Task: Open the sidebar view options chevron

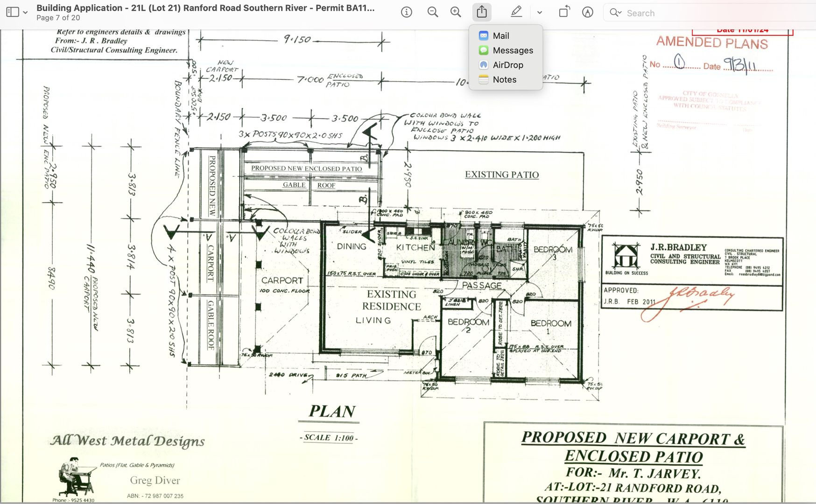Action: (x=26, y=13)
